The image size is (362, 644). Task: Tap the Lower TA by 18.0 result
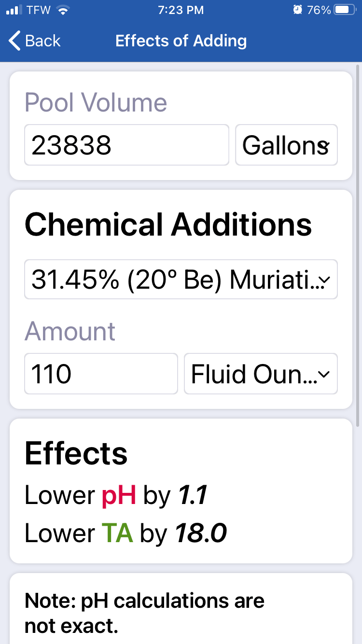pyautogui.click(x=125, y=533)
